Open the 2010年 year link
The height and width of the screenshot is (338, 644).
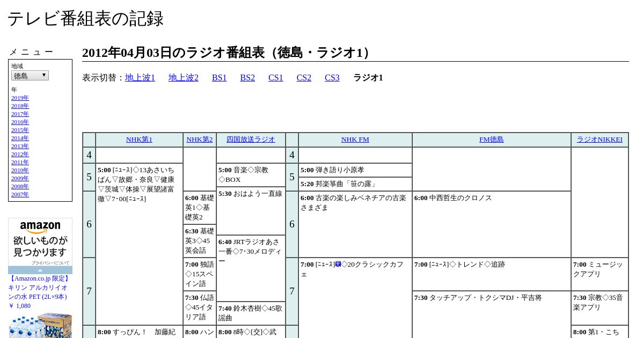[20, 170]
